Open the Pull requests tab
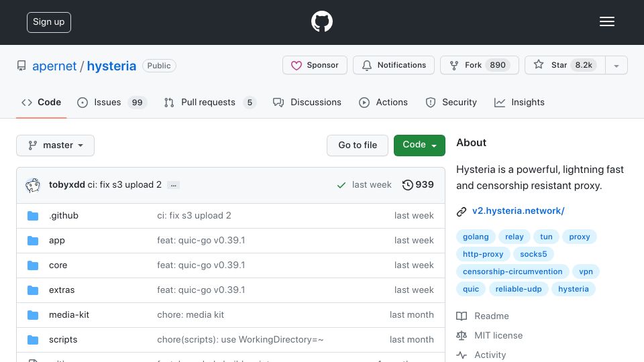644x362 pixels. point(210,102)
